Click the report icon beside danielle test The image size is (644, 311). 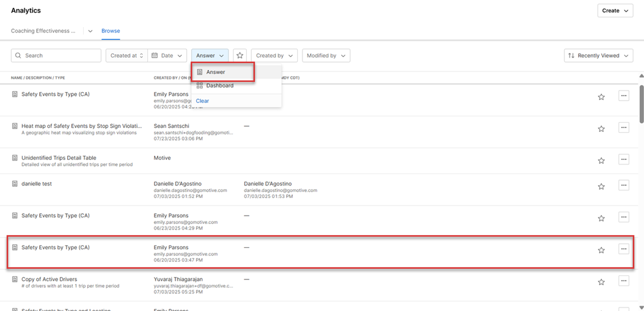14,183
